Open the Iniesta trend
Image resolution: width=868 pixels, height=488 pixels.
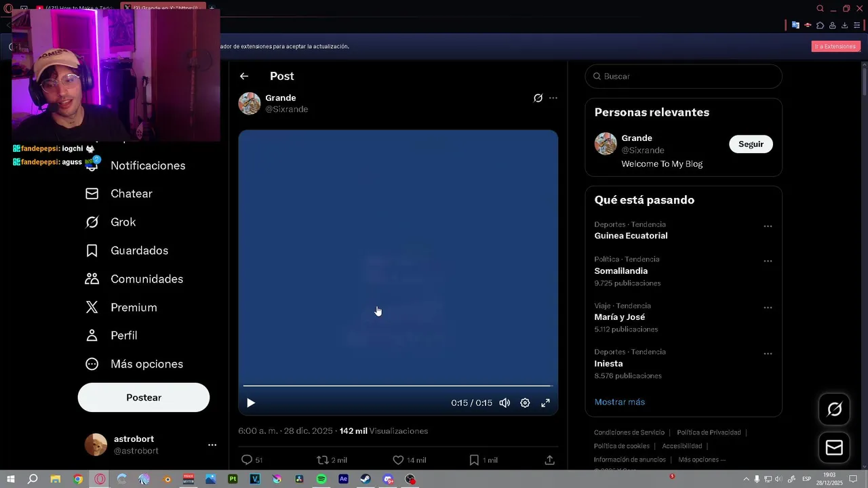tap(608, 364)
